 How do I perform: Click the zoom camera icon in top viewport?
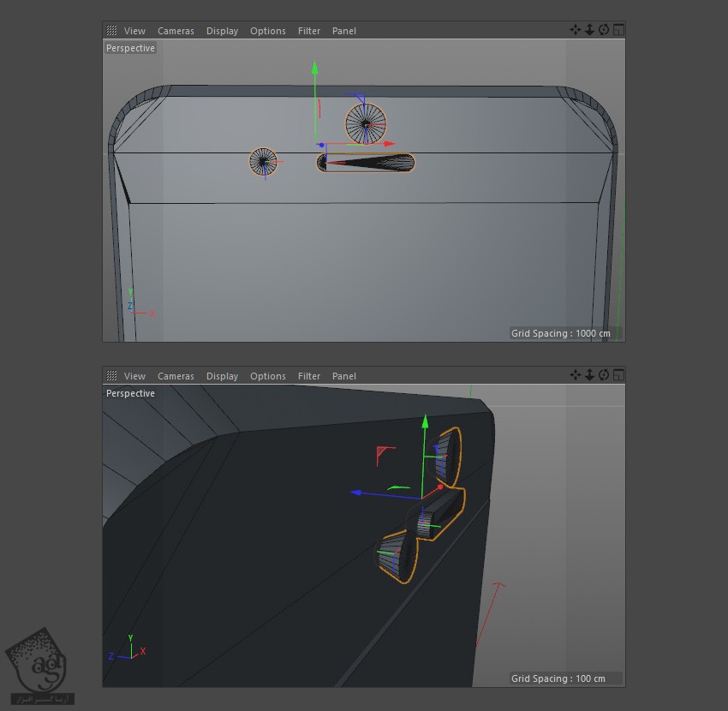[589, 30]
